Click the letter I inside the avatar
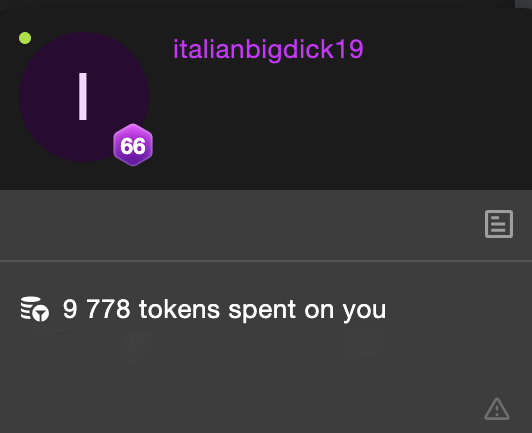This screenshot has width=532, height=433. point(83,97)
